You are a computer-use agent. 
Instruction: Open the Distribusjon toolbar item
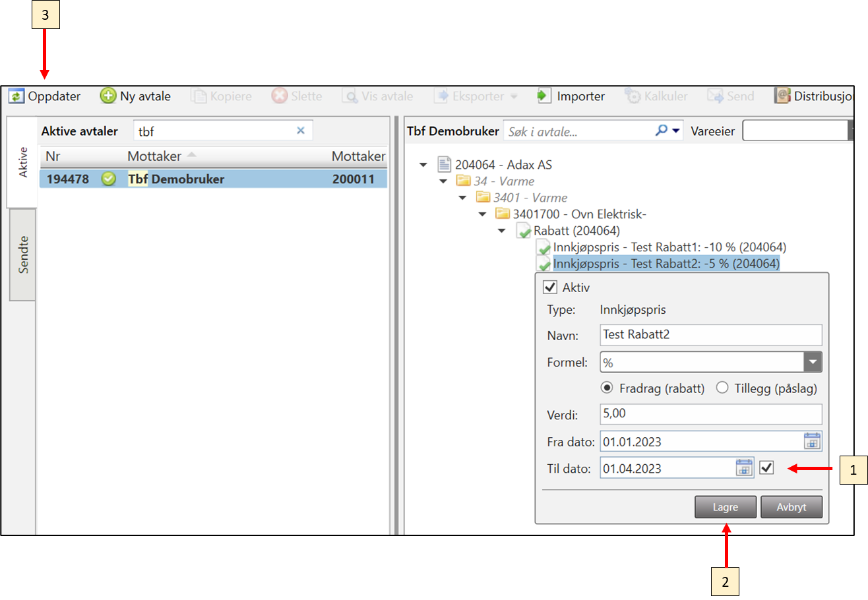tap(817, 96)
